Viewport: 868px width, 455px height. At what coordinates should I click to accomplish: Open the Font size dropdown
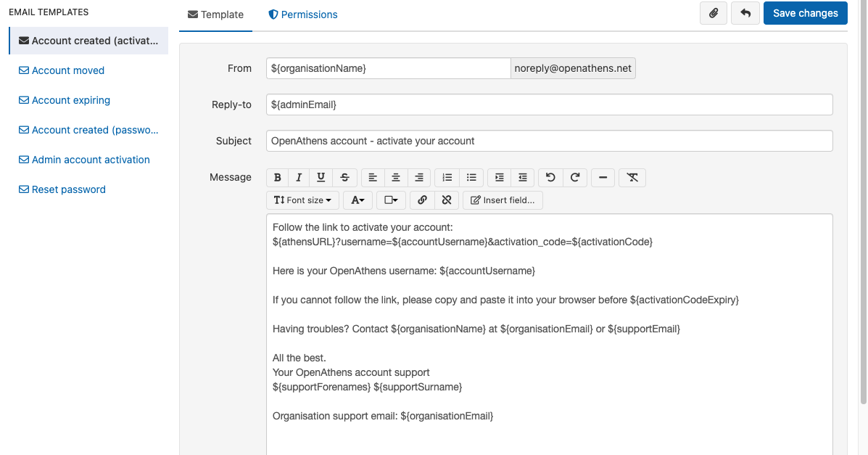302,200
